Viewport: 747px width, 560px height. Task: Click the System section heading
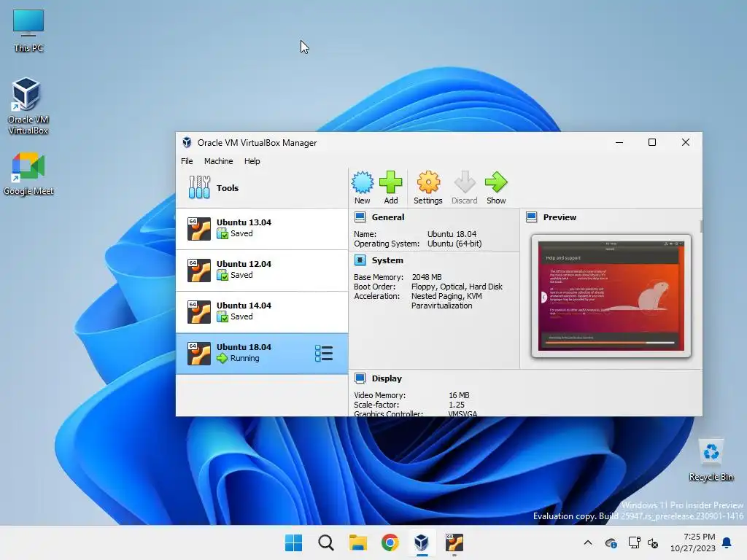387,260
